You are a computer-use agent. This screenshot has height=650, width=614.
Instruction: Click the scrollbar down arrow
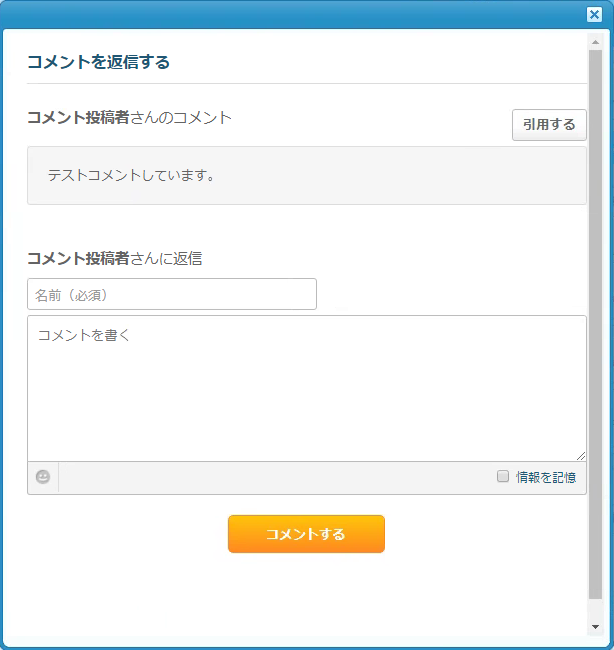pyautogui.click(x=595, y=627)
